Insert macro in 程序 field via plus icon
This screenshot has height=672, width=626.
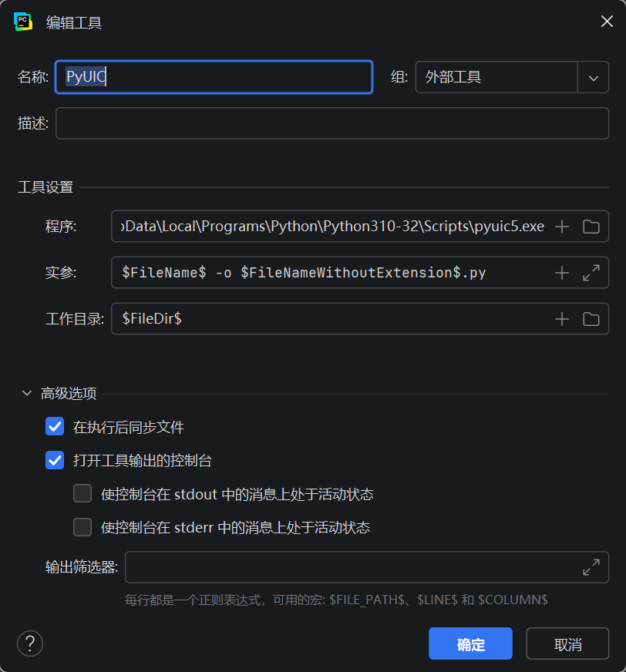562,227
